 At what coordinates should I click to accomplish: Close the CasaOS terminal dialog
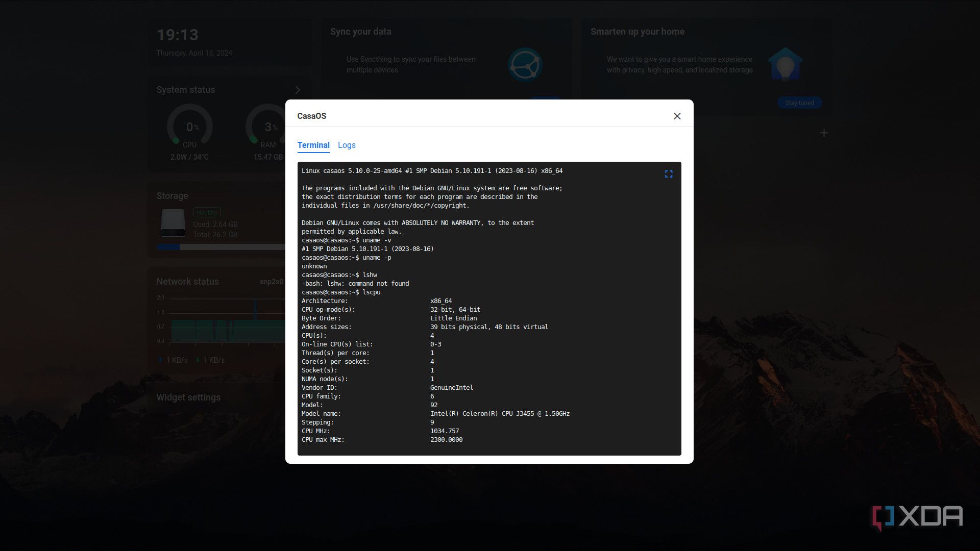[677, 116]
